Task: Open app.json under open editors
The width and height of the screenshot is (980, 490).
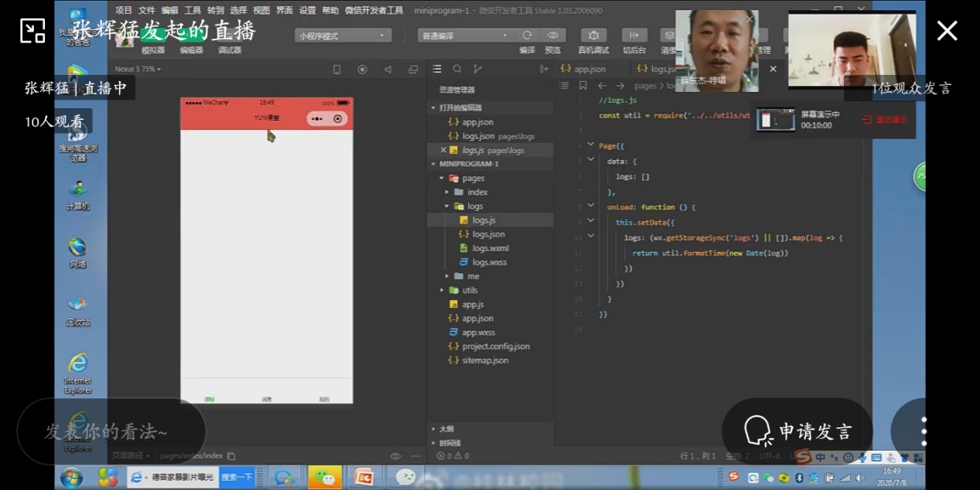Action: 477,122
